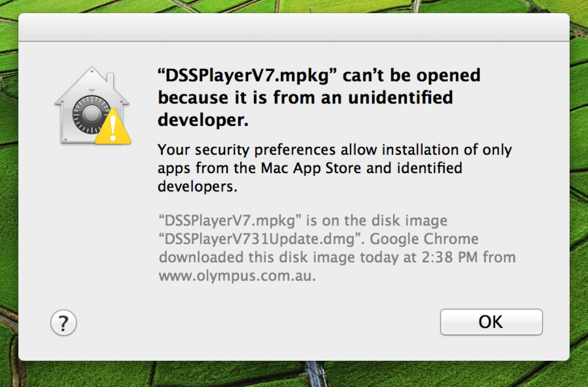Click the chimney of the Gatekeeper house icon
This screenshot has height=387, width=588.
tap(111, 80)
